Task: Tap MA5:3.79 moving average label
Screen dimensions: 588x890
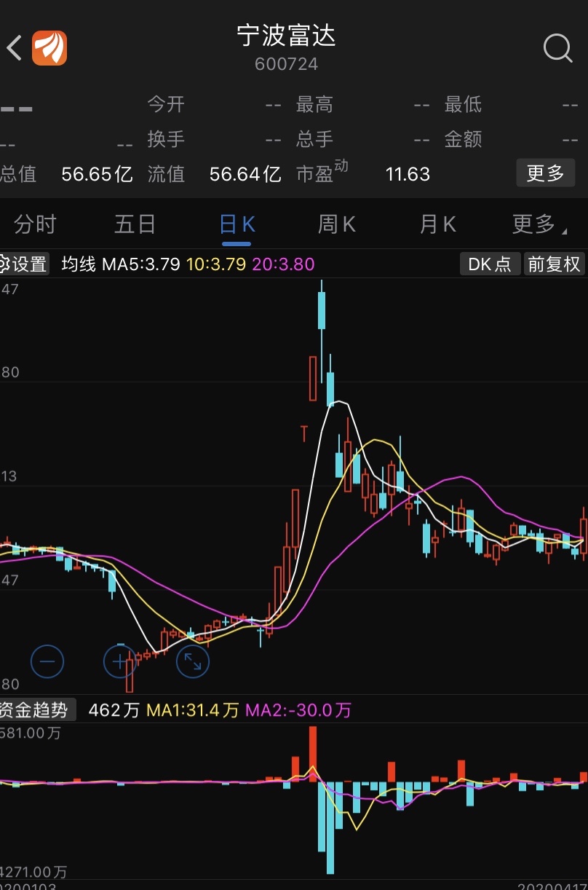Action: click(140, 264)
